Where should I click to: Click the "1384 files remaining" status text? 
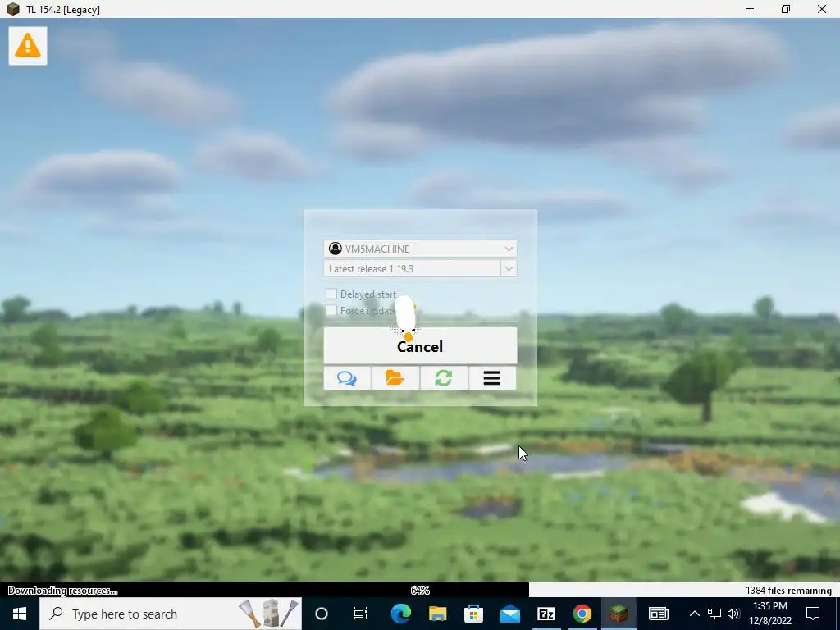tap(788, 591)
